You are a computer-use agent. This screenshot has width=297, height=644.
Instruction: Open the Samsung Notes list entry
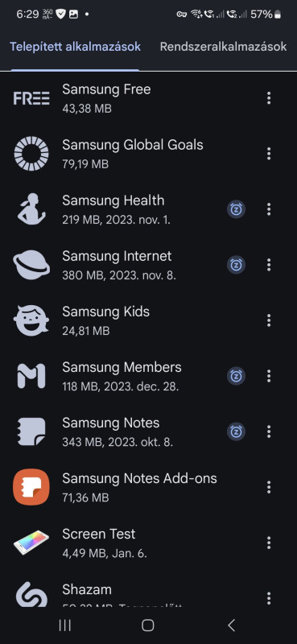coord(148,431)
